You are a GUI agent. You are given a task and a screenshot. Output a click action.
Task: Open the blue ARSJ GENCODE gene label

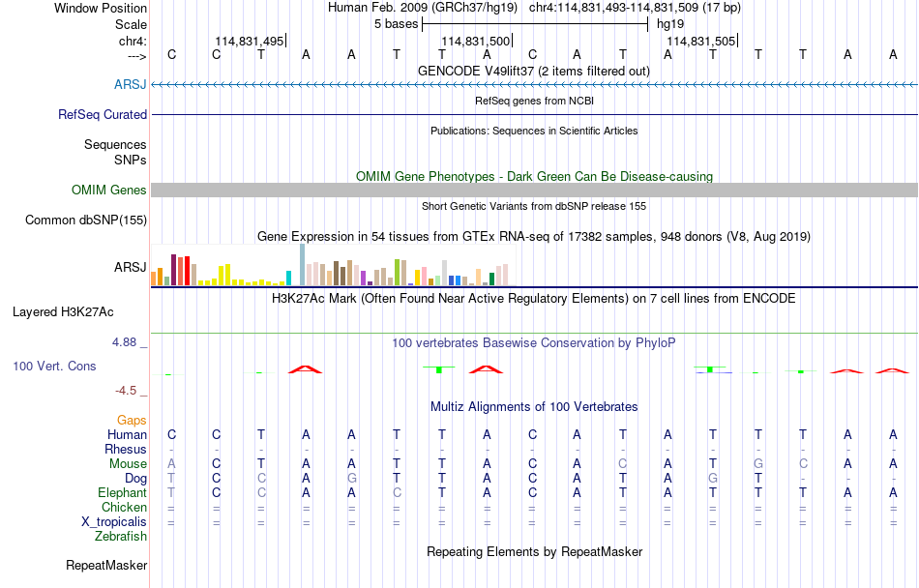tap(131, 84)
